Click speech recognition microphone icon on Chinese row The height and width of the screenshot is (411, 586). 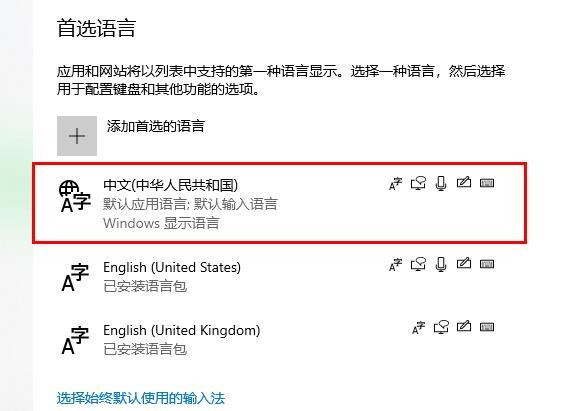tap(441, 183)
